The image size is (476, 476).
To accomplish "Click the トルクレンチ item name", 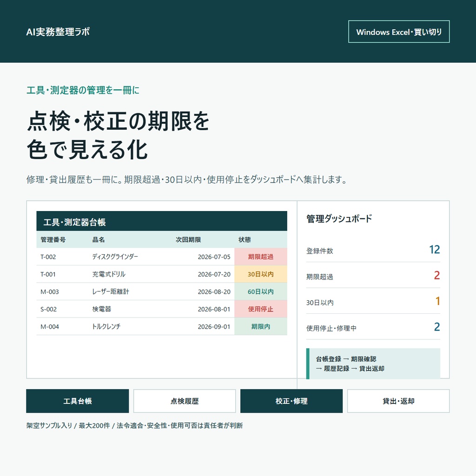I will pyautogui.click(x=106, y=327).
